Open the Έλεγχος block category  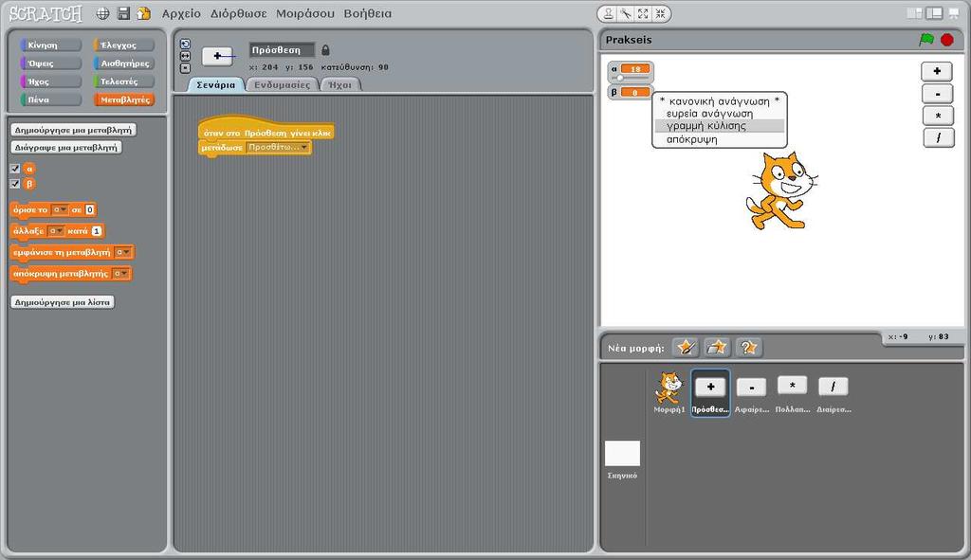click(124, 45)
